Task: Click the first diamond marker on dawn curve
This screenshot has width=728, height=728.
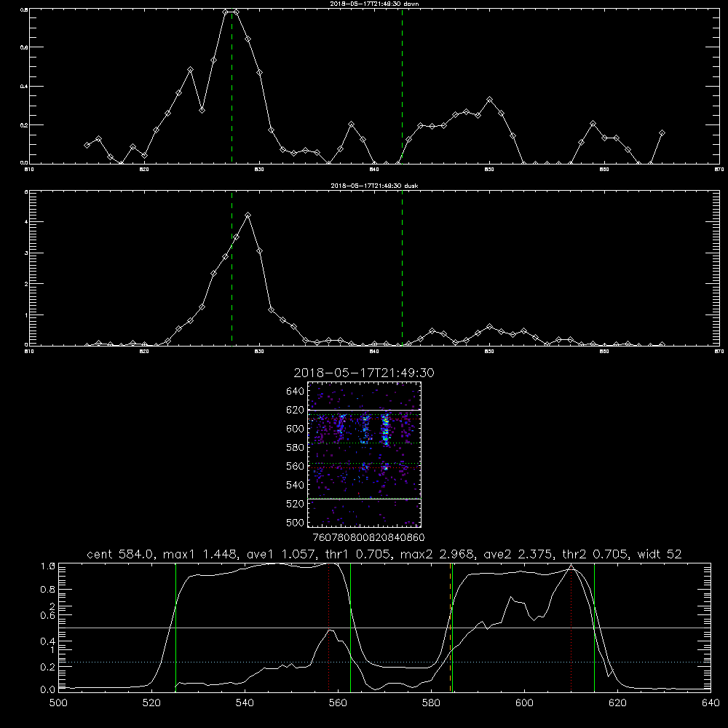Action: coord(87,146)
